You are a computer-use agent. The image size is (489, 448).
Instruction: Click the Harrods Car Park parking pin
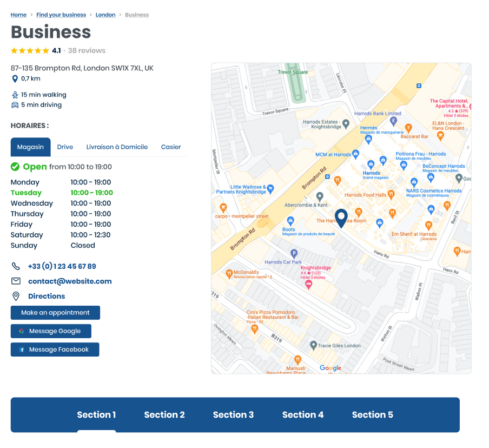294,254
